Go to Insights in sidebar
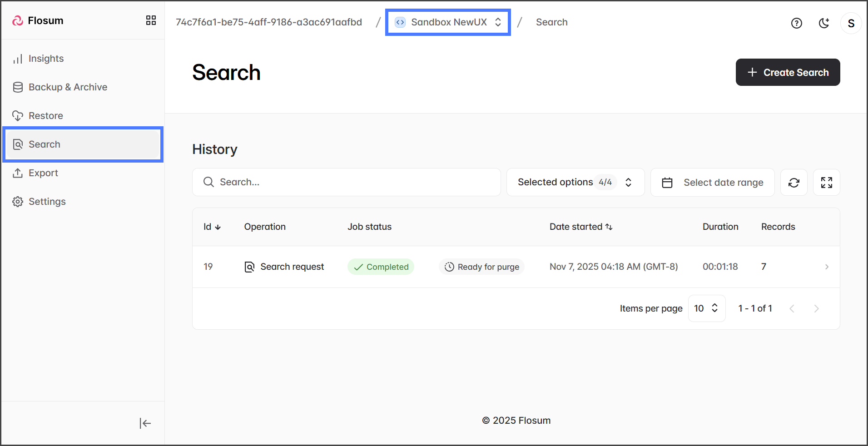The width and height of the screenshot is (868, 446). [x=46, y=59]
